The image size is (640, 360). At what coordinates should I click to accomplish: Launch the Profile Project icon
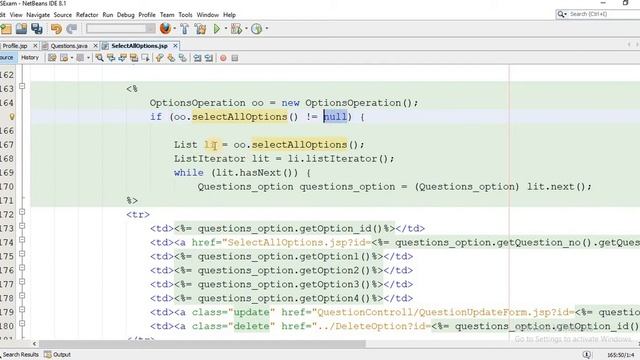pyautogui.click(x=256, y=29)
